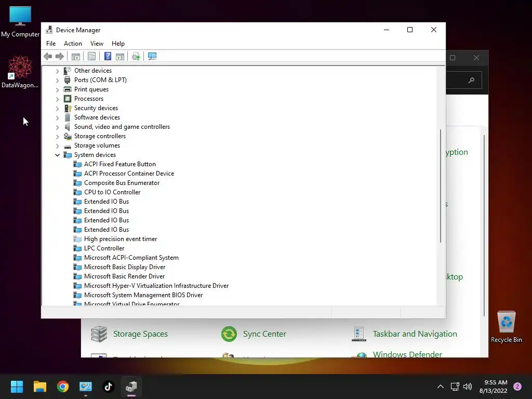The image size is (532, 399).
Task: Select the System devices category label
Action: (95, 155)
